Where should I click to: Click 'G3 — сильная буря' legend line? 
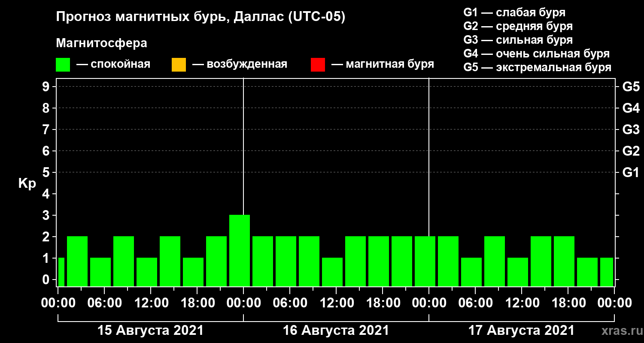[518, 40]
